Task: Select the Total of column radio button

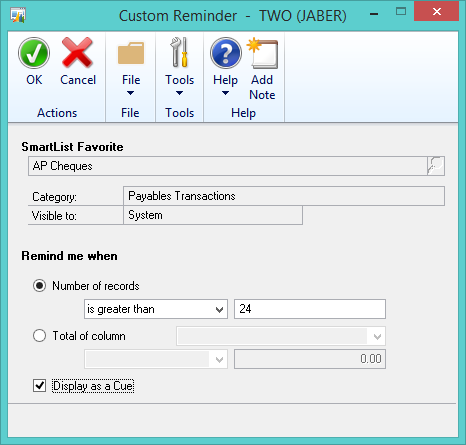Action: [x=39, y=335]
